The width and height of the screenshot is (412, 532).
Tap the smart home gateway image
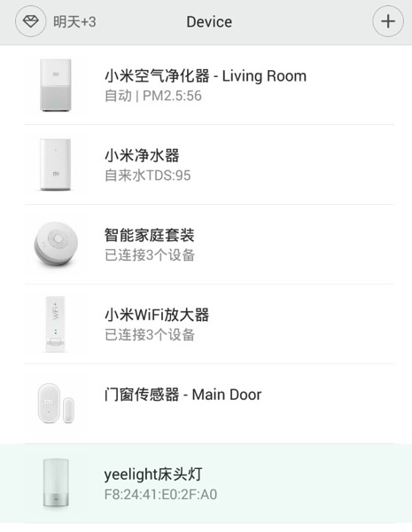(56, 244)
